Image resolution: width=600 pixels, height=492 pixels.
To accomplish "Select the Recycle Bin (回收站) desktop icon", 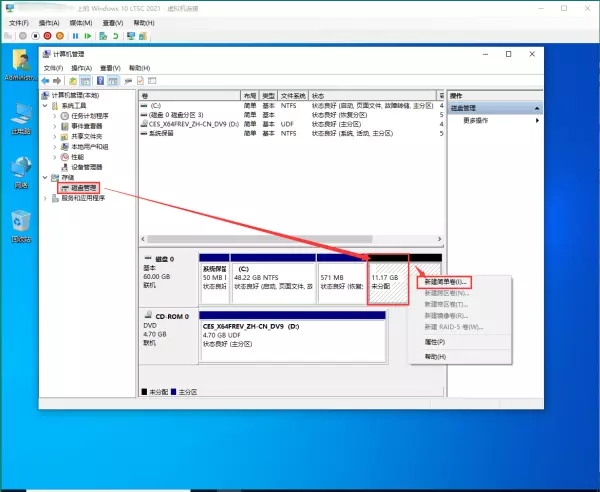I will [x=21, y=226].
